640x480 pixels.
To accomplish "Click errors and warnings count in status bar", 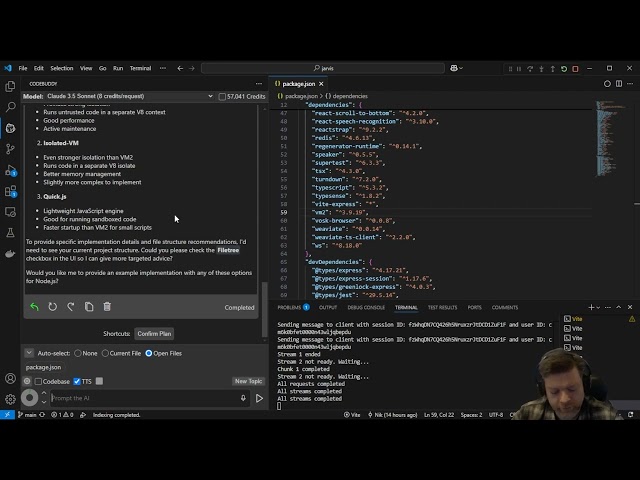I will coord(62,415).
